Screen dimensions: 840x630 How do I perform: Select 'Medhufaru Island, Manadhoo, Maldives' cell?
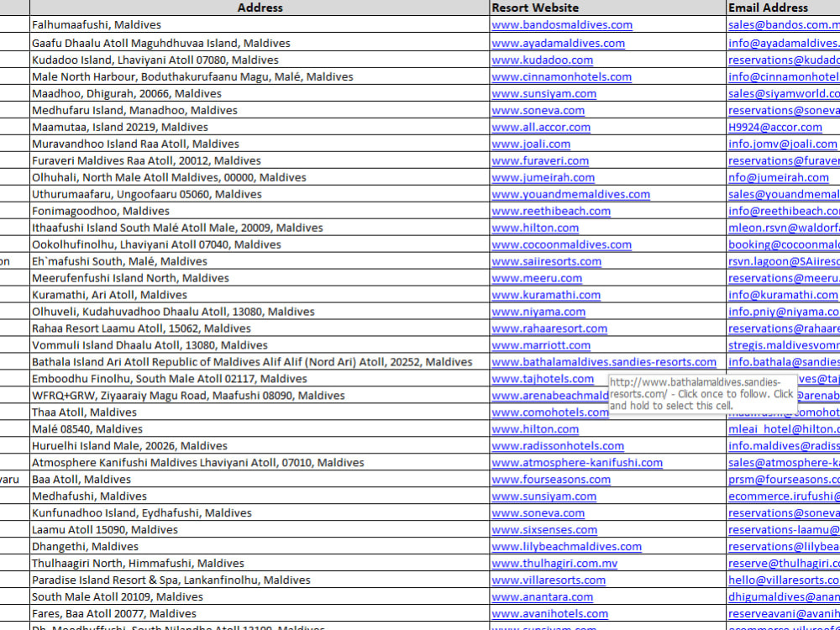260,110
